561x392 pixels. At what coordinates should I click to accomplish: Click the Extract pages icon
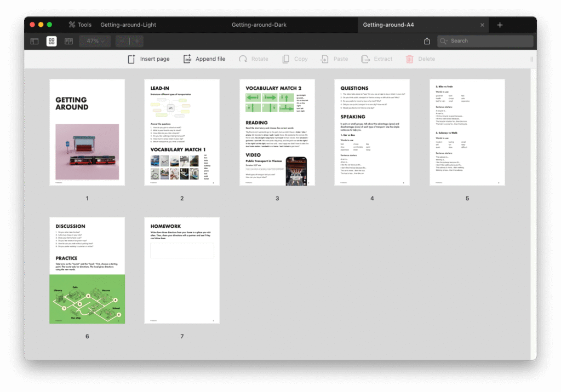tap(365, 59)
